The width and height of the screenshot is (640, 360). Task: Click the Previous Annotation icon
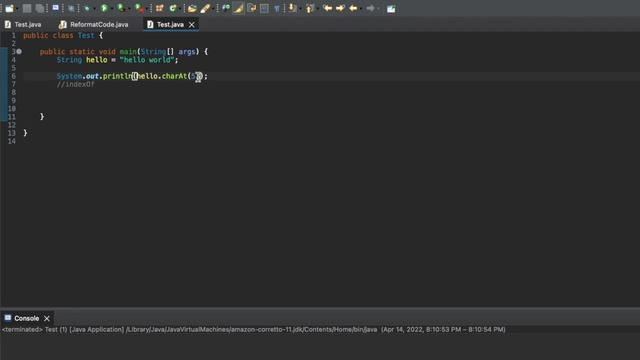click(310, 8)
